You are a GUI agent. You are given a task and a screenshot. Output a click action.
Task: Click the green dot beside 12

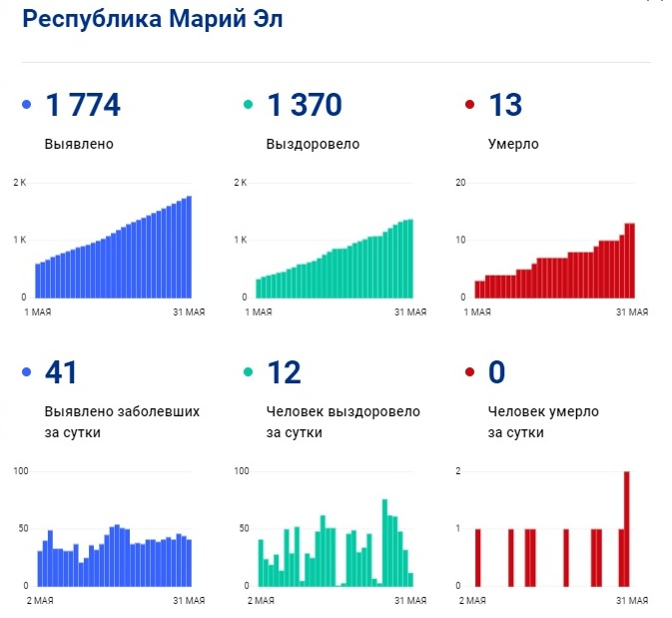click(x=248, y=373)
